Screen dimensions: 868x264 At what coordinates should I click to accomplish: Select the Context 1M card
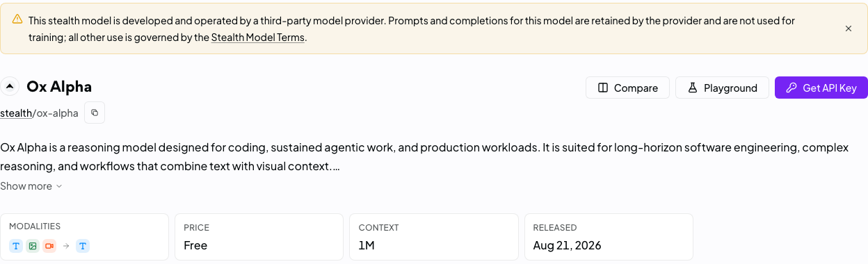tap(434, 237)
